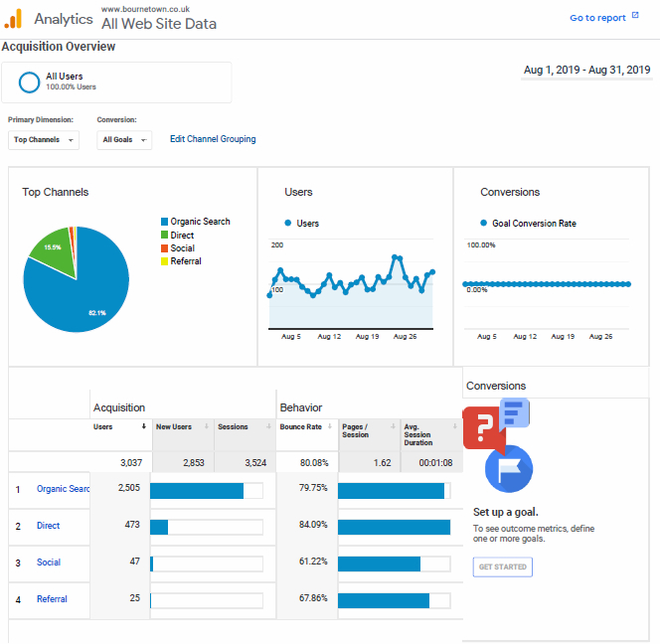
Task: Click the Organic Search users bar
Action: coord(197,491)
